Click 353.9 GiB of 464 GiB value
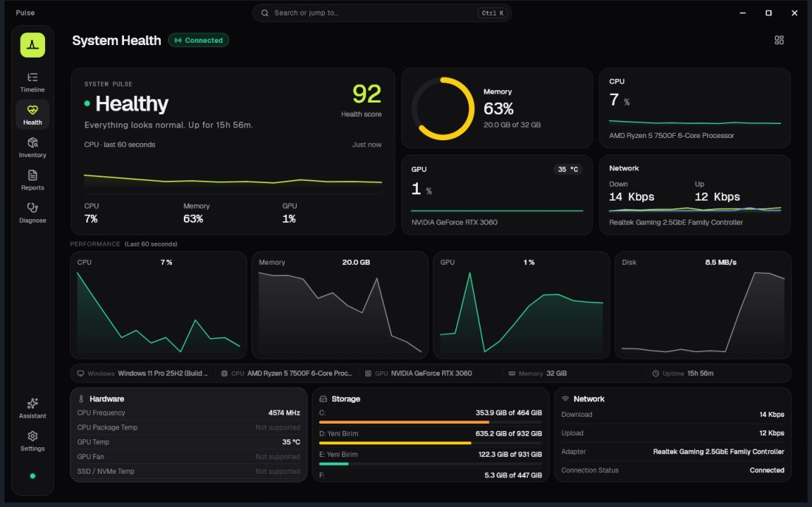 [509, 413]
